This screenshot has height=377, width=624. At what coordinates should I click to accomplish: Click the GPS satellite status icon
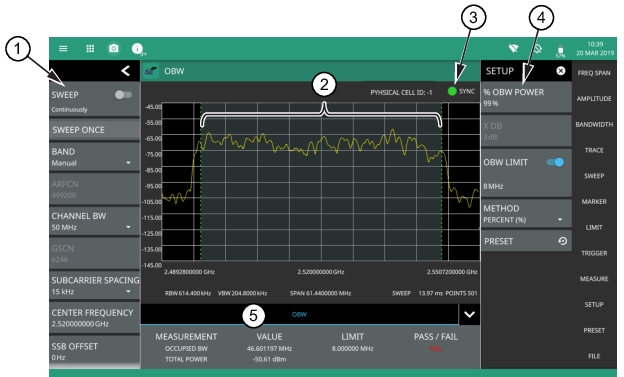[537, 49]
